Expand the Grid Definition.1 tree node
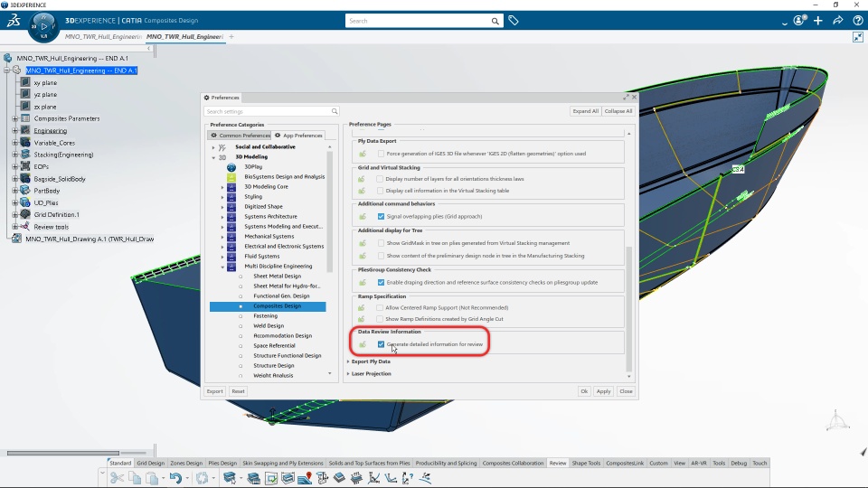This screenshot has width=868, height=488. 15,215
